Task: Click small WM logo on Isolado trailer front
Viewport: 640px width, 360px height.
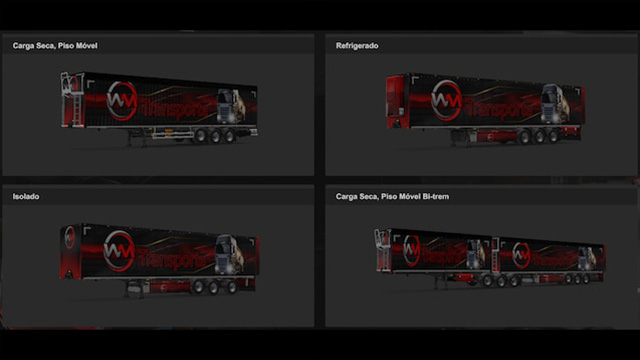Action: (x=69, y=237)
